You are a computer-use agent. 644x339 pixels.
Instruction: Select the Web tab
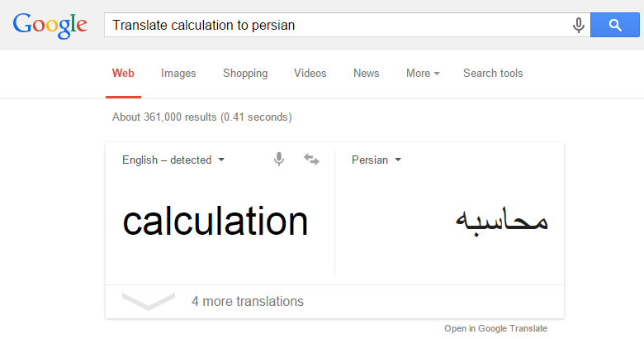(x=123, y=74)
